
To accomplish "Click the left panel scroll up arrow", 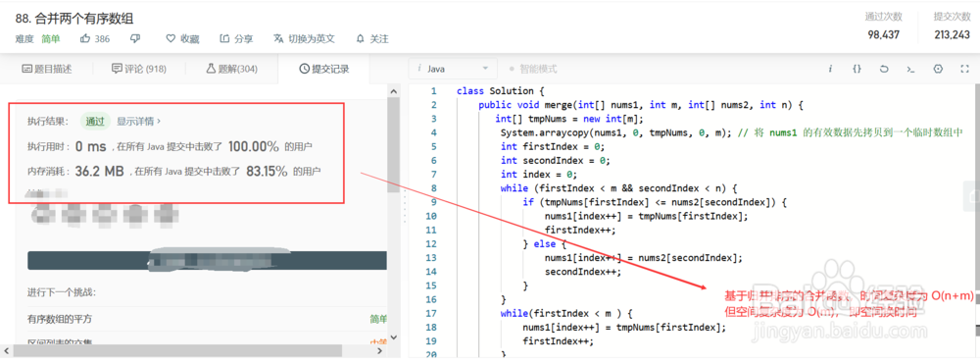I will [393, 92].
